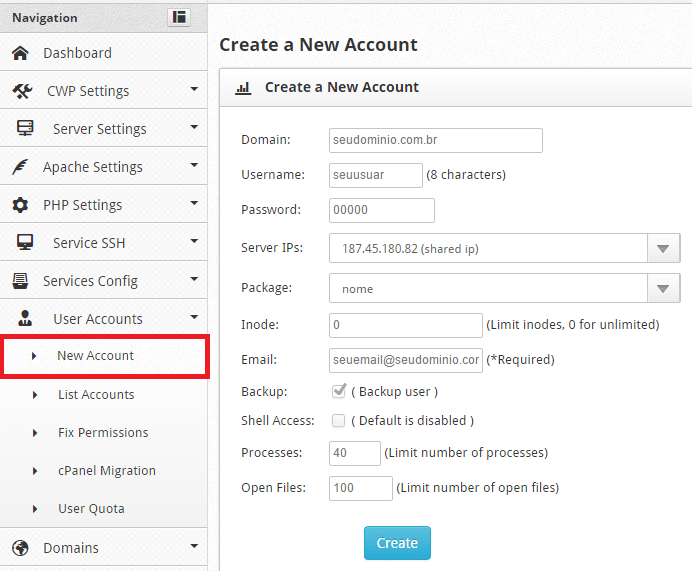Click the Create button
The height and width of the screenshot is (571, 692).
pos(397,543)
